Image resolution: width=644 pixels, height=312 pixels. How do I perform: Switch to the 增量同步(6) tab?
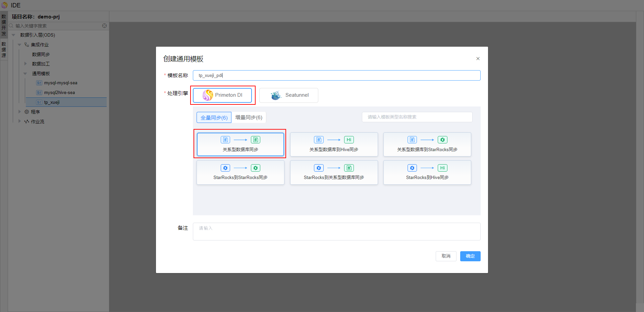pyautogui.click(x=249, y=118)
